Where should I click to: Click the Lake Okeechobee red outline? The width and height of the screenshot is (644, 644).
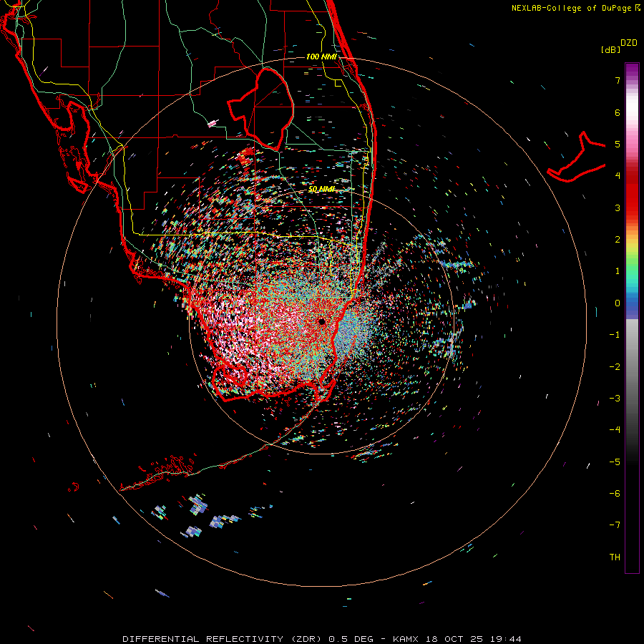tap(260, 109)
